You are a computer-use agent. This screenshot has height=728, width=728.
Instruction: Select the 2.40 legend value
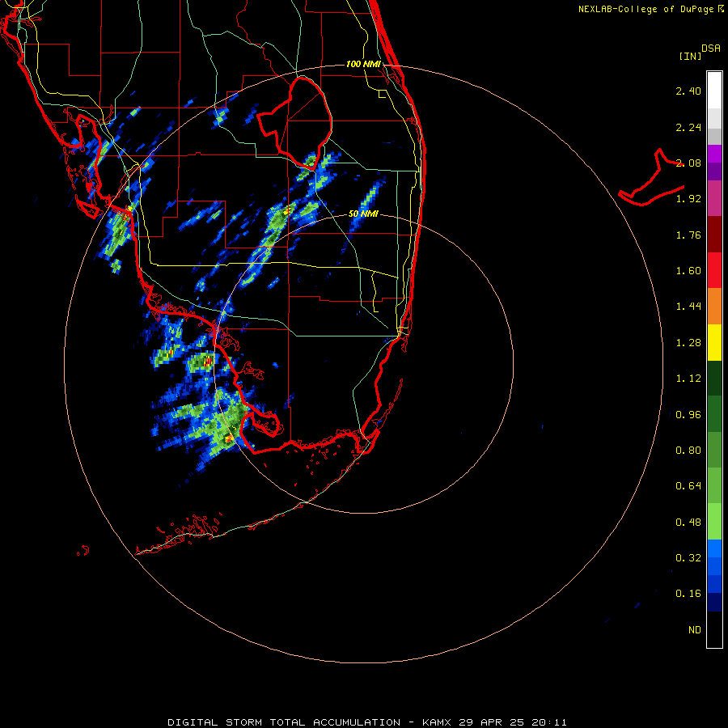click(688, 91)
